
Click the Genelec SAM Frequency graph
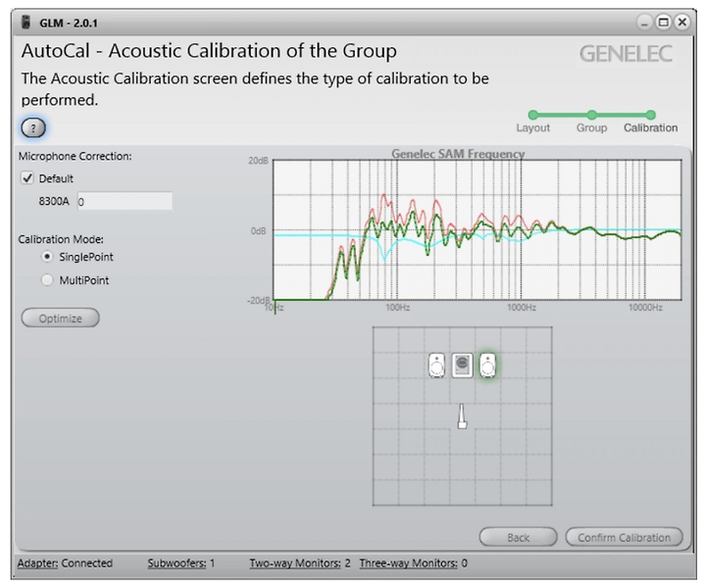click(478, 230)
